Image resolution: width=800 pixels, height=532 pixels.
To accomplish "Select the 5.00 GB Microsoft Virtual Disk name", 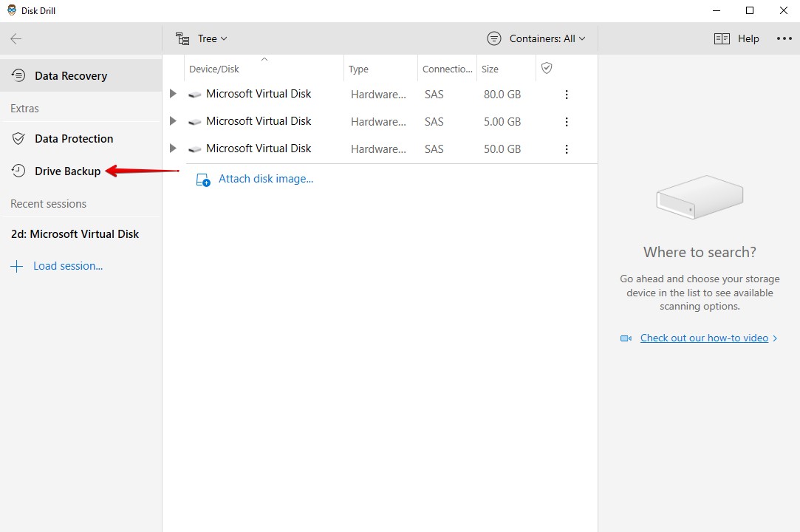I will point(259,121).
